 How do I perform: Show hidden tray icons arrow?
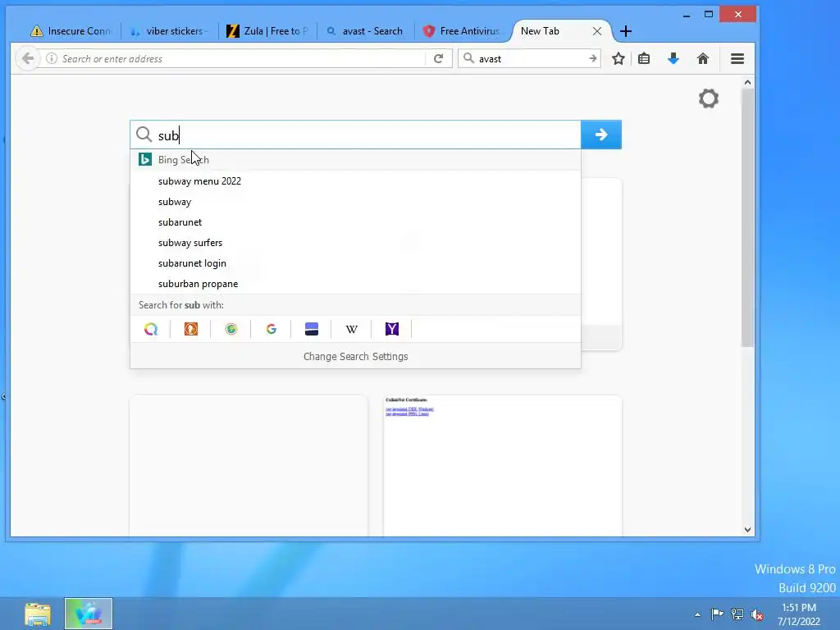pos(697,614)
